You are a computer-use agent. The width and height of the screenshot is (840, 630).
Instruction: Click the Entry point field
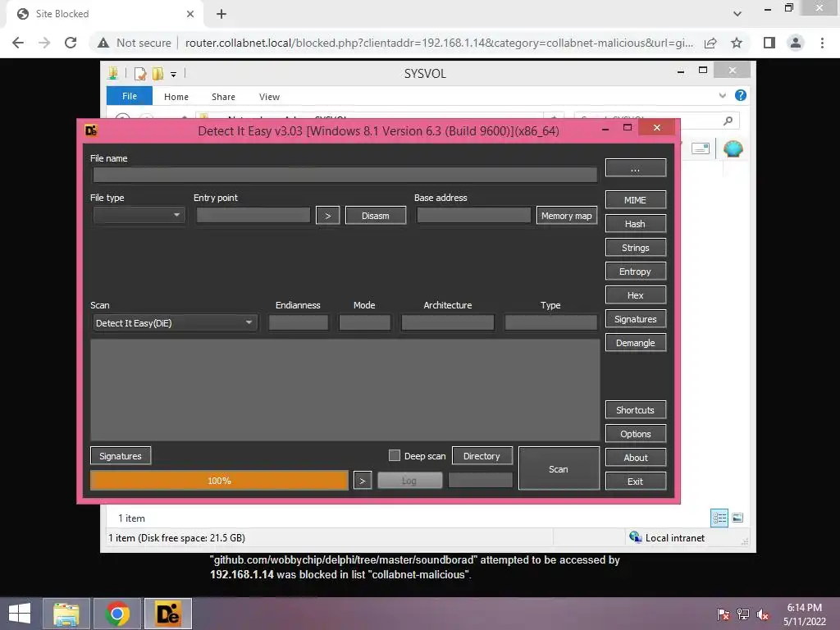(253, 215)
